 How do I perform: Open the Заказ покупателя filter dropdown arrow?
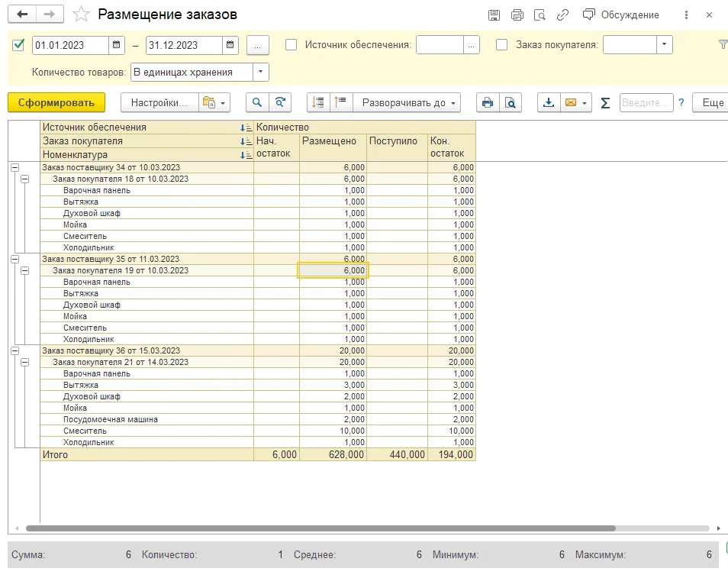[x=665, y=45]
